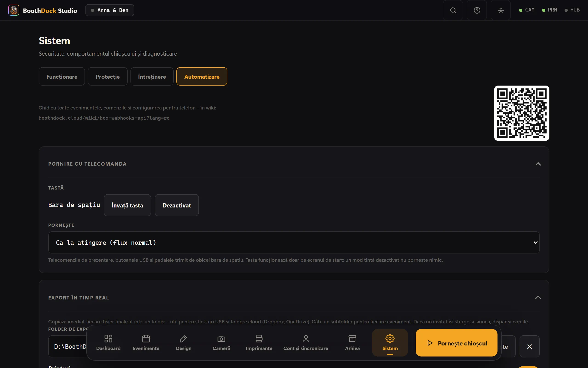This screenshot has height=368, width=588.
Task: Select the Automatizare tab
Action: (202, 76)
